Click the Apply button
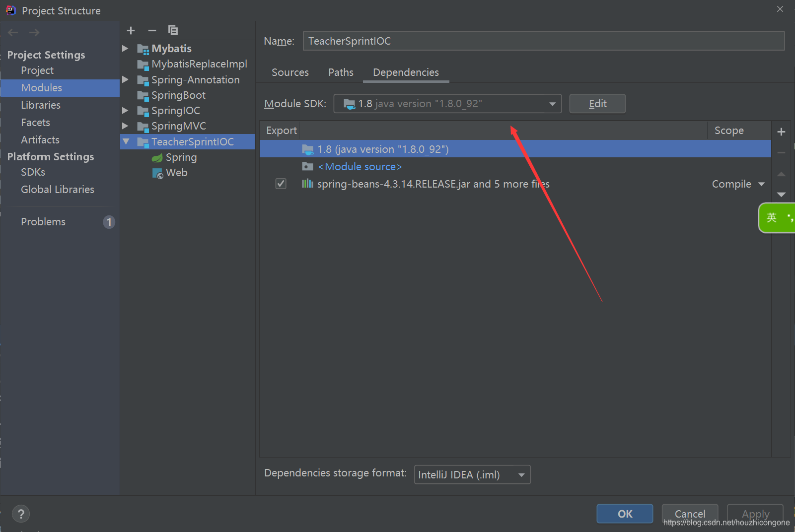The height and width of the screenshot is (532, 795). coord(755,514)
